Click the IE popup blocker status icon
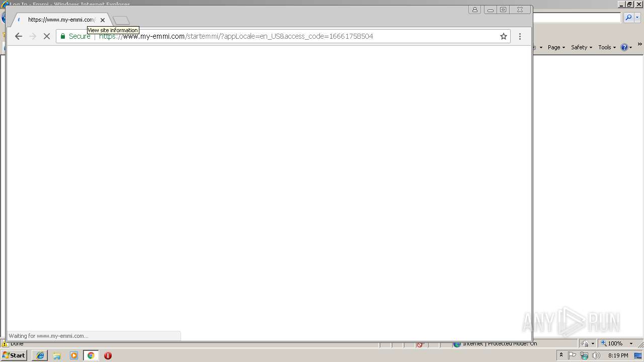 pyautogui.click(x=421, y=344)
